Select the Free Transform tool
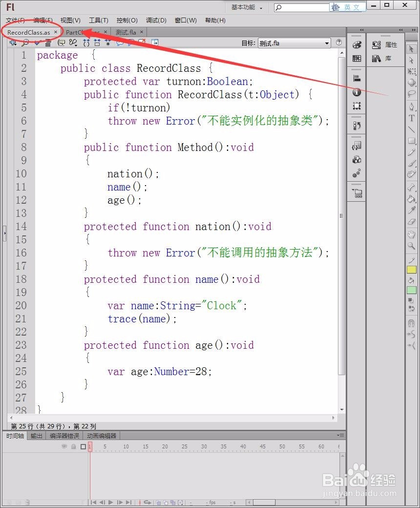 [x=411, y=71]
